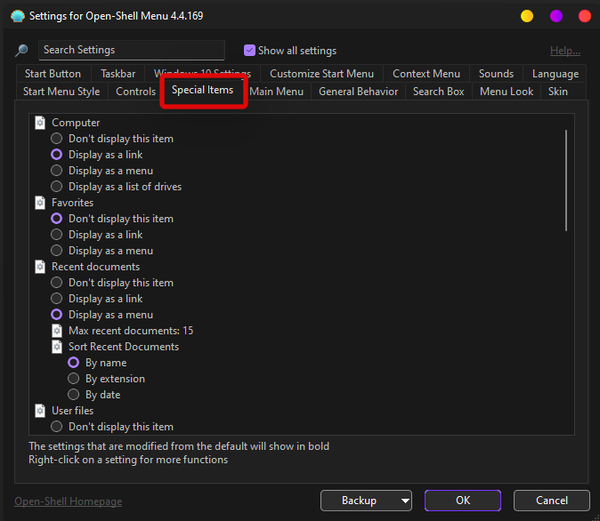
Task: Select sort By date radio button
Action: pyautogui.click(x=74, y=395)
